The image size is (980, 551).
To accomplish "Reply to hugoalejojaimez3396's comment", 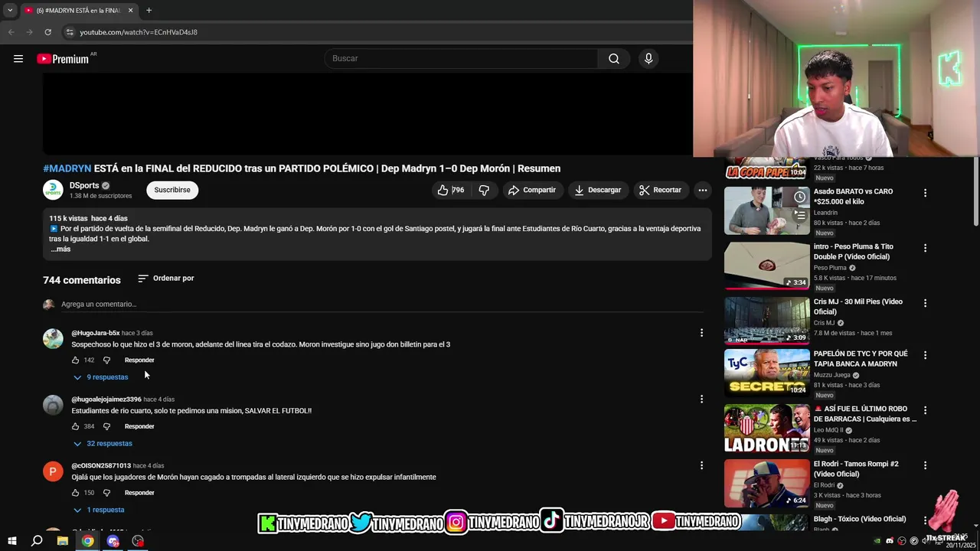I will coord(139,427).
